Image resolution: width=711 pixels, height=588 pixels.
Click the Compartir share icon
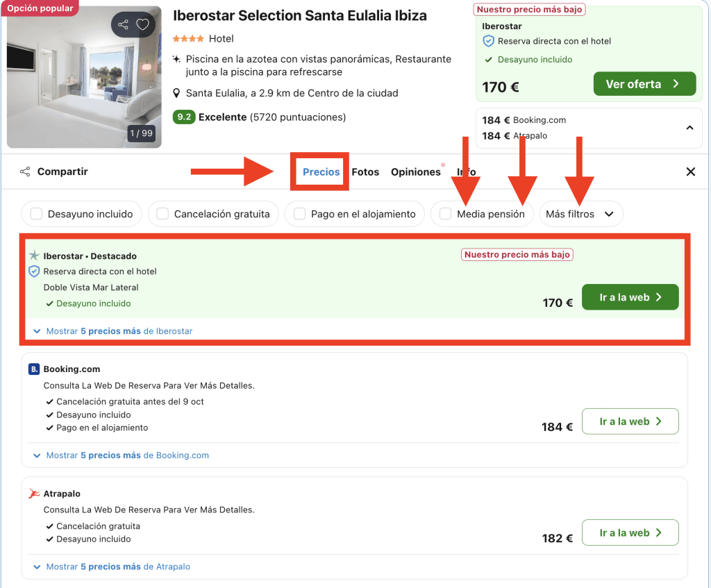click(x=25, y=171)
